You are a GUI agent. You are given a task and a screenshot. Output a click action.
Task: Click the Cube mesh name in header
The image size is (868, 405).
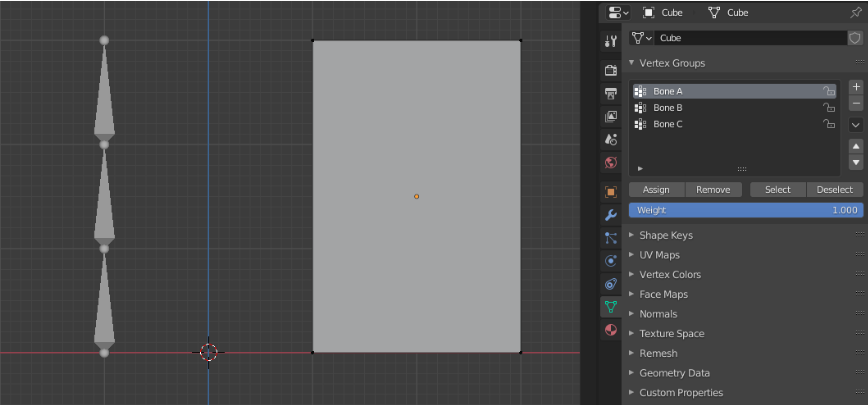[737, 13]
